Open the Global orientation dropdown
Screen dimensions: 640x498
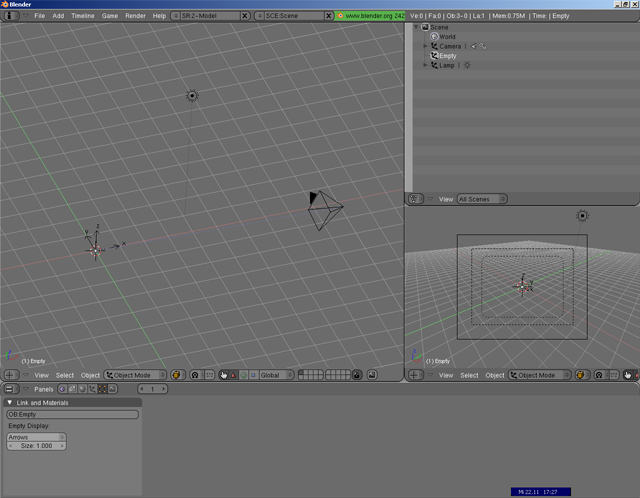[277, 375]
